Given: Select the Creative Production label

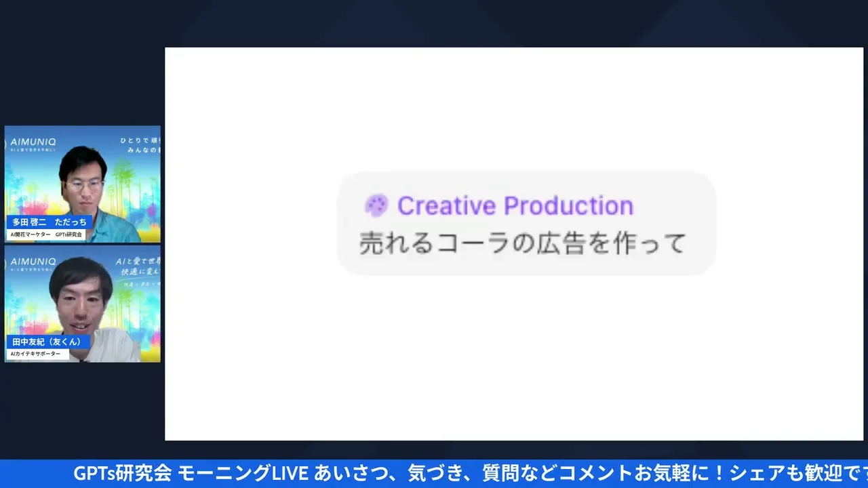Looking at the screenshot, I should click(515, 205).
